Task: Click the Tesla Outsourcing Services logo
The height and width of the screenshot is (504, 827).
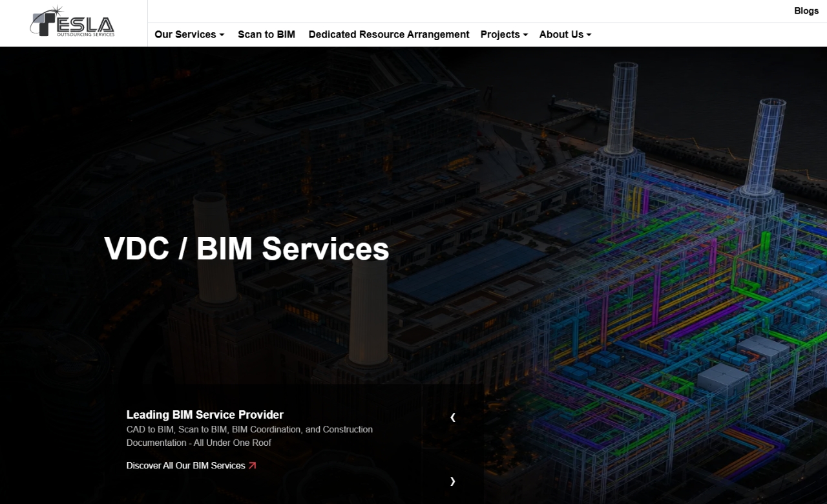Action: tap(72, 21)
